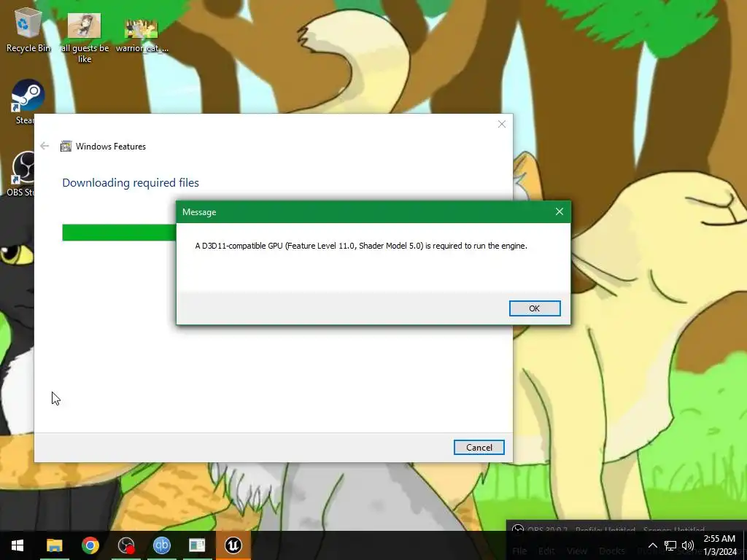
Task: Show hidden system tray icons
Action: click(653, 545)
